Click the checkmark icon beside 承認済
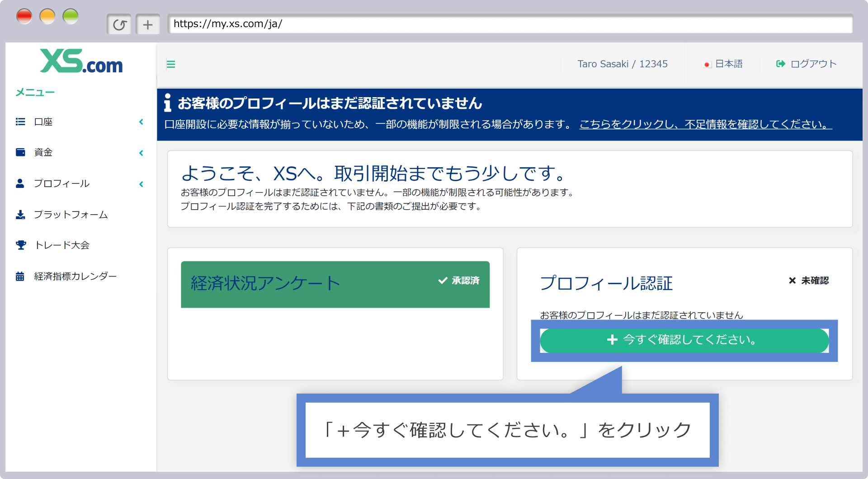 pyautogui.click(x=443, y=281)
